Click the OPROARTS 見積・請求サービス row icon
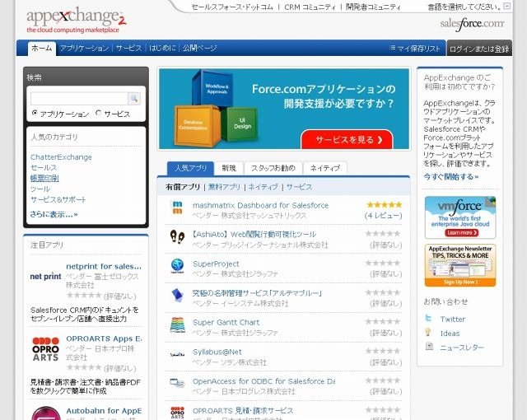 (x=177, y=413)
